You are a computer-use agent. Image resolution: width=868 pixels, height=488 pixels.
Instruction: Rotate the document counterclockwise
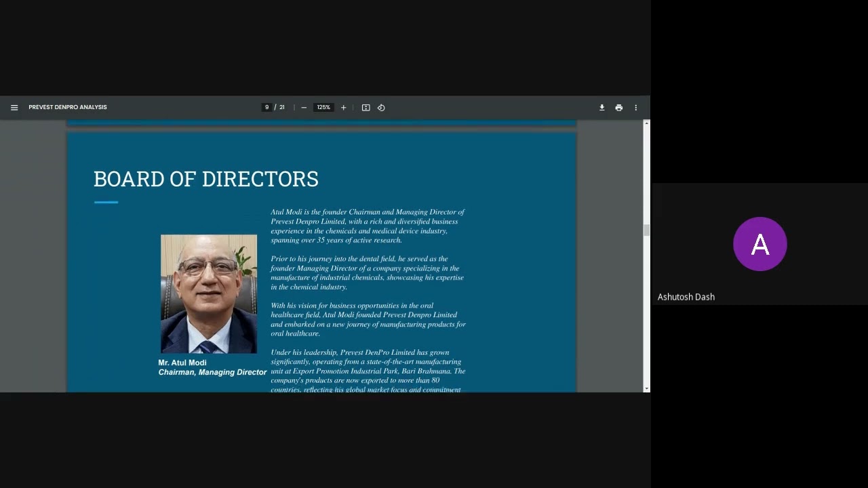(x=381, y=107)
